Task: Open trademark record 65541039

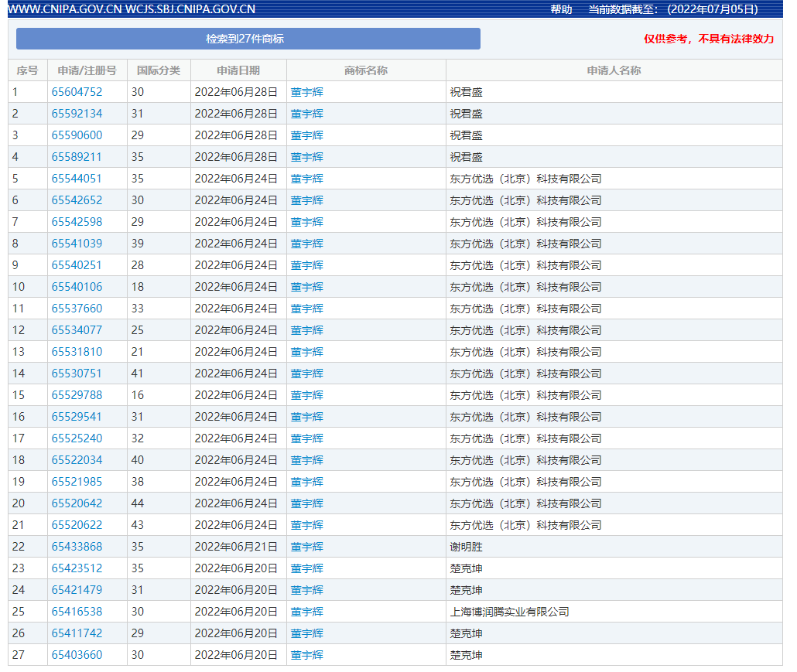Action: click(x=77, y=244)
